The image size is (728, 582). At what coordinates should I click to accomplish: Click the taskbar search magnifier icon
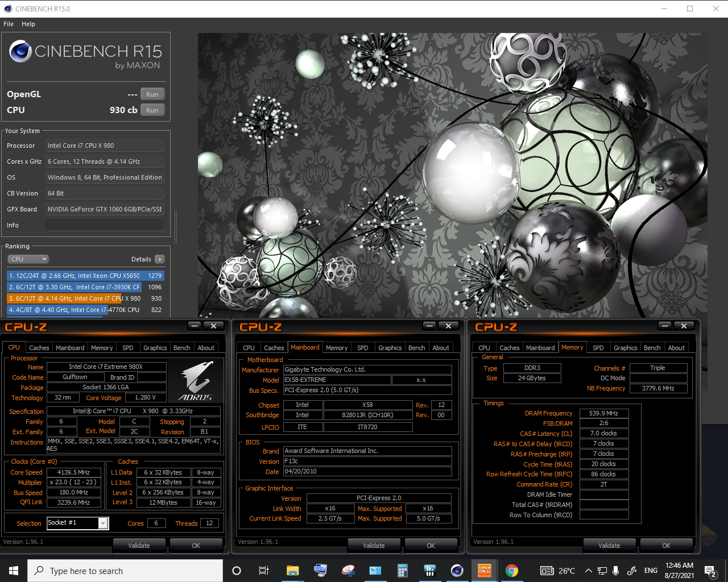coord(39,571)
